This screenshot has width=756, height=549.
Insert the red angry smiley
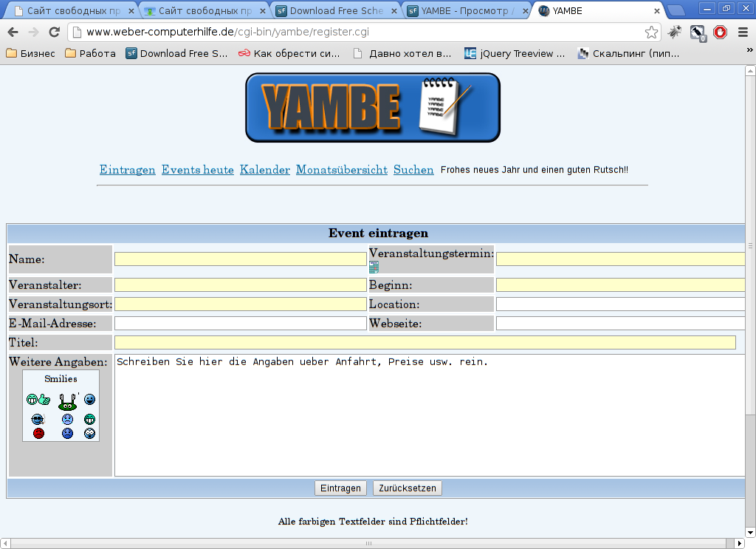[x=38, y=433]
